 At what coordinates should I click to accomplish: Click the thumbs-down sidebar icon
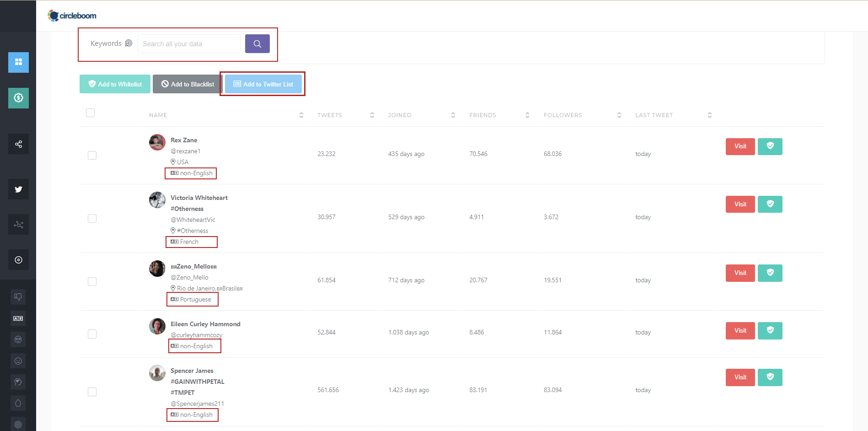click(x=18, y=297)
